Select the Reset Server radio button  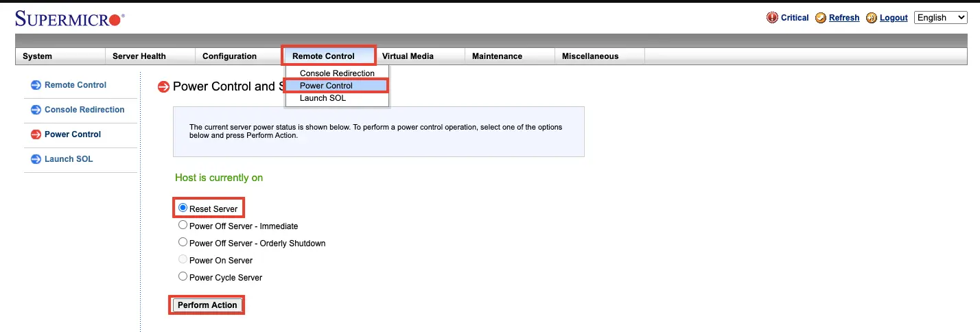183,207
